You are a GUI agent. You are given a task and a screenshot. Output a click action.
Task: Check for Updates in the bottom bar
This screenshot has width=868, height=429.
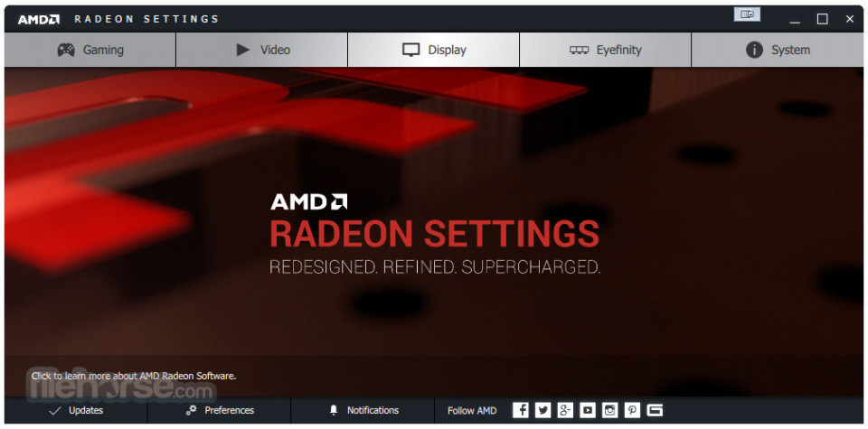click(76, 410)
